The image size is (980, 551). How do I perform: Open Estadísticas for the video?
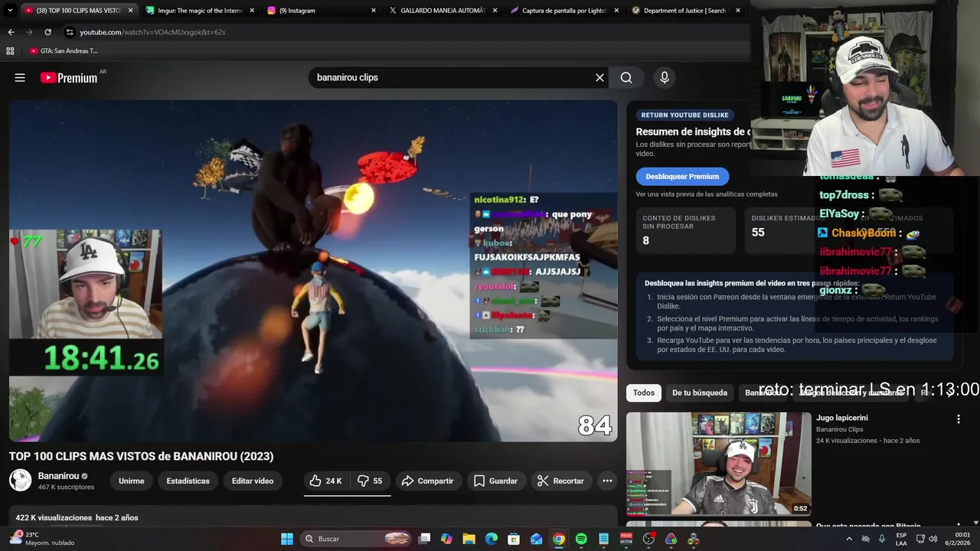[188, 481]
